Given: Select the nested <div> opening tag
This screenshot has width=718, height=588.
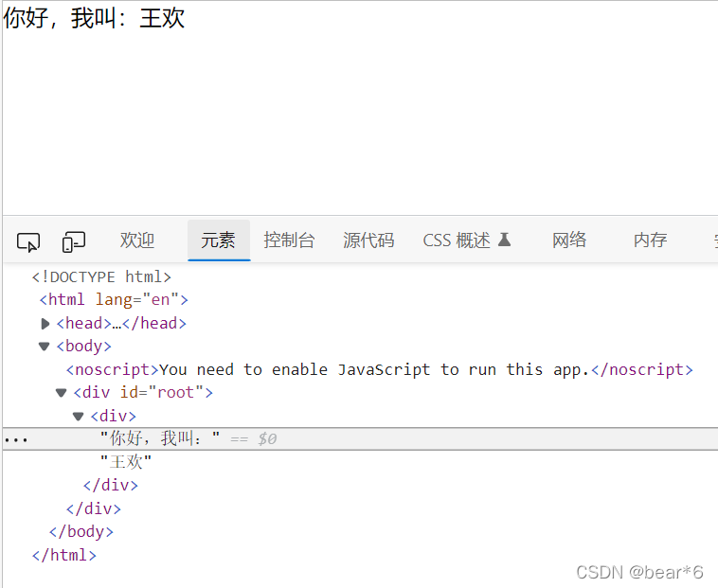Looking at the screenshot, I should click(113, 416).
